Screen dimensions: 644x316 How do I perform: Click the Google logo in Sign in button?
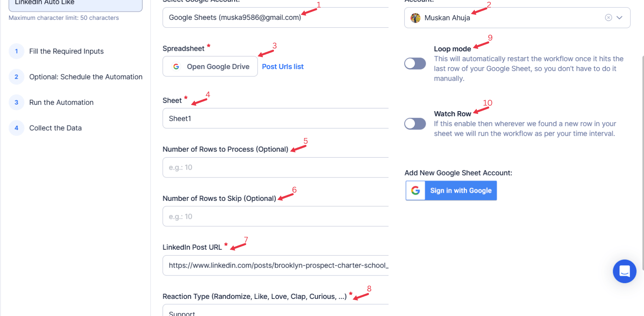416,191
